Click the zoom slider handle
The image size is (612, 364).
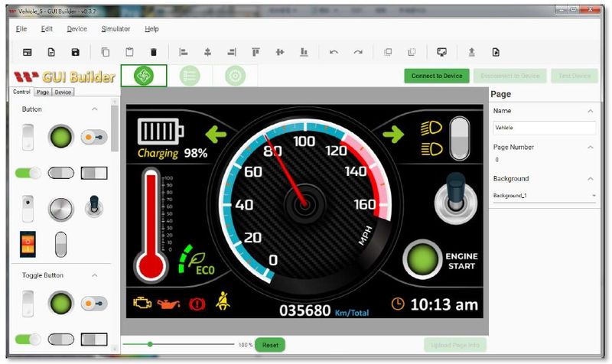150,345
